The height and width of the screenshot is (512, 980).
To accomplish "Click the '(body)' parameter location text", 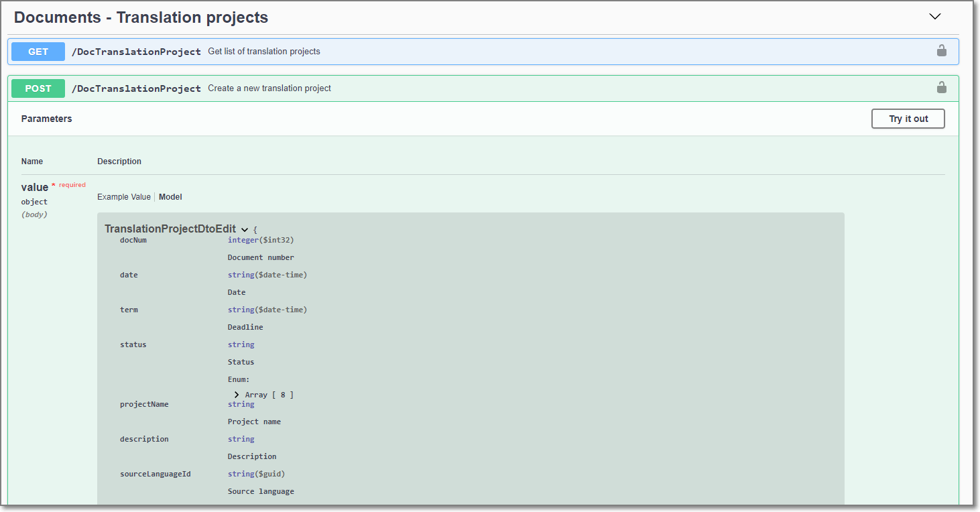I will [34, 214].
